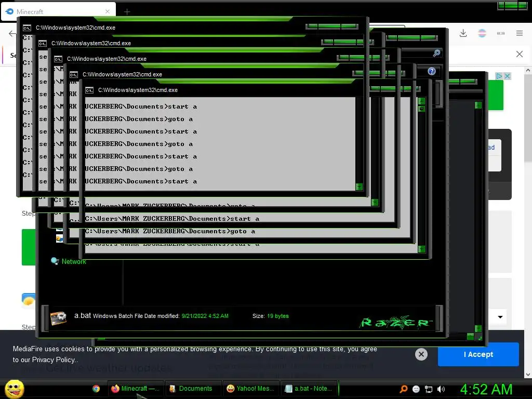
Task: Launch Chrome from the taskbar
Action: (x=96, y=389)
